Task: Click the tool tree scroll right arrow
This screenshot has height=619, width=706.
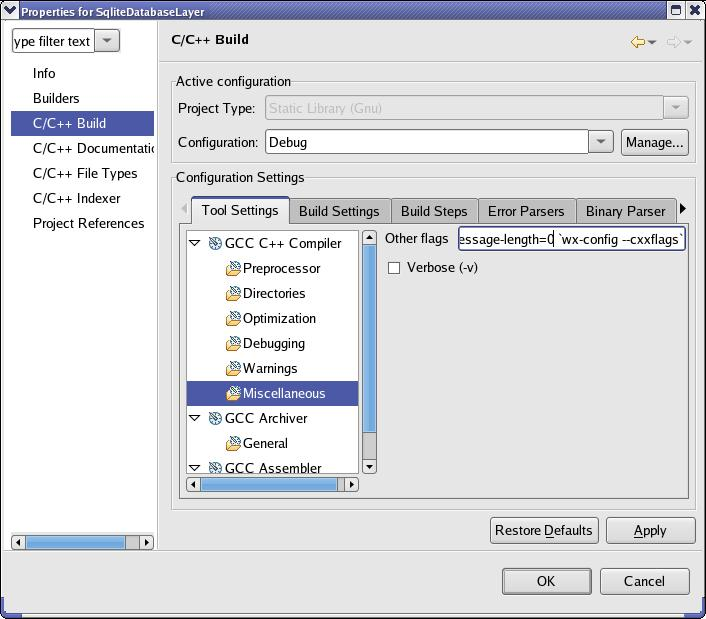Action: click(x=352, y=485)
